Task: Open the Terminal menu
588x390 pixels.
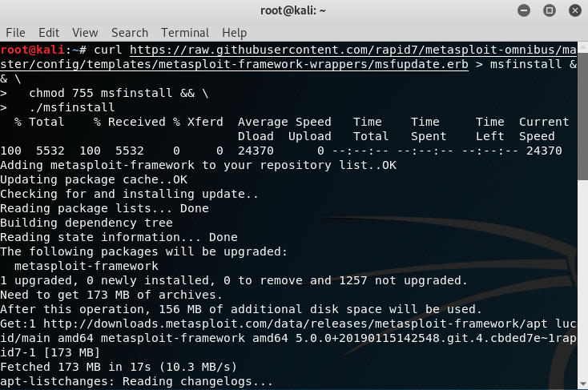Action: coord(185,33)
